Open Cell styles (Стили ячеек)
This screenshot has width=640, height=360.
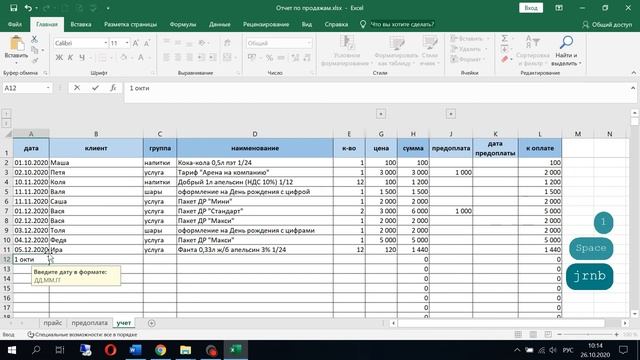pyautogui.click(x=429, y=51)
